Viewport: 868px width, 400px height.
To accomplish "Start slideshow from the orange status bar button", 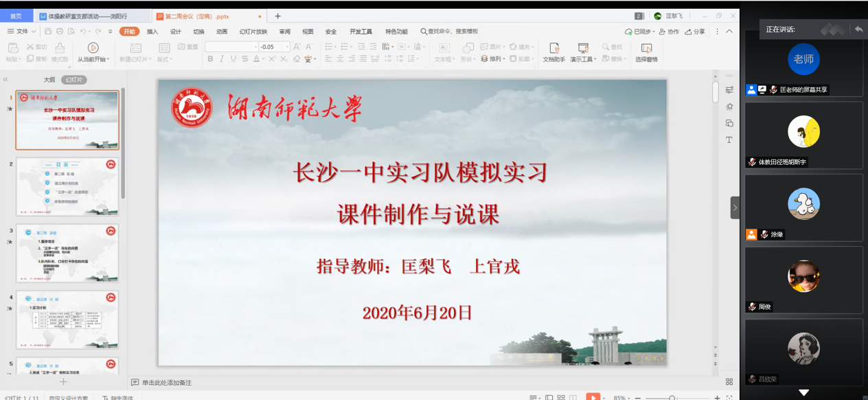I will pyautogui.click(x=593, y=397).
